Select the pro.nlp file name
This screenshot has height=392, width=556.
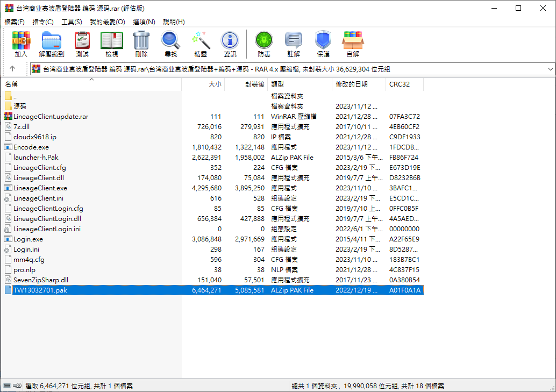pos(25,270)
